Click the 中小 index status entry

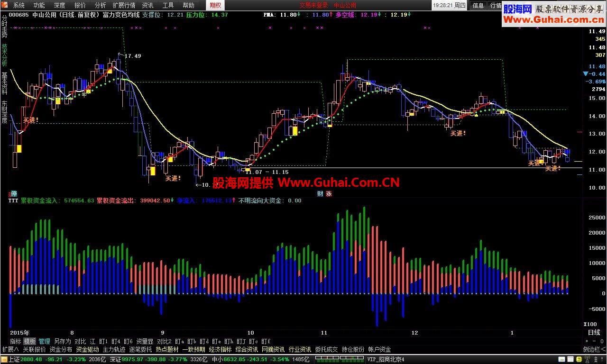click(x=260, y=359)
